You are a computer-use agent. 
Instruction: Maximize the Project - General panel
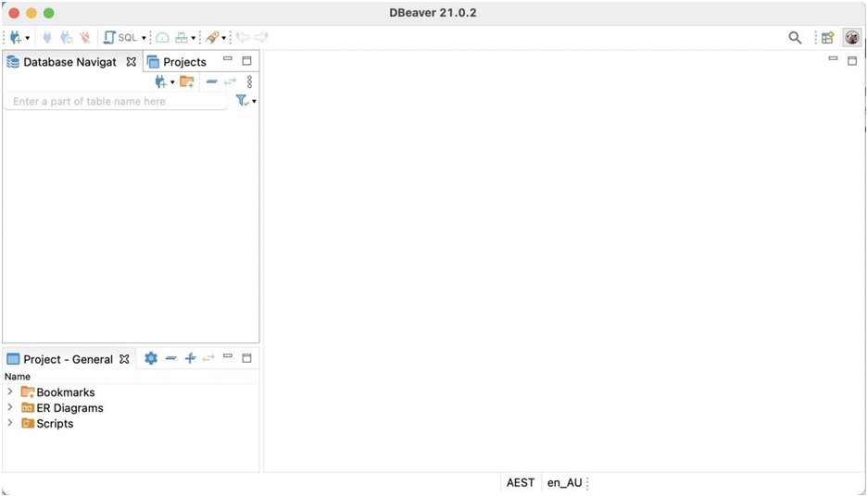247,358
